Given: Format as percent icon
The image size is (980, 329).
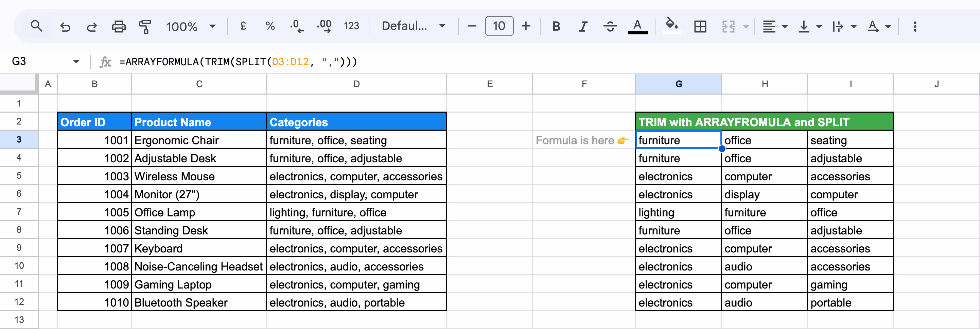Looking at the screenshot, I should pos(270,26).
